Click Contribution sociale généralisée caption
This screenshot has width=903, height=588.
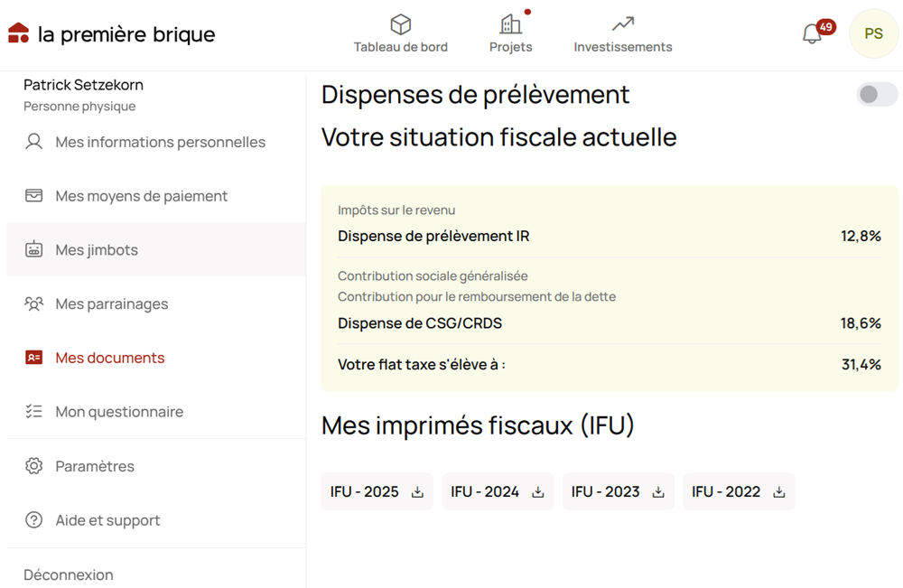(x=433, y=275)
